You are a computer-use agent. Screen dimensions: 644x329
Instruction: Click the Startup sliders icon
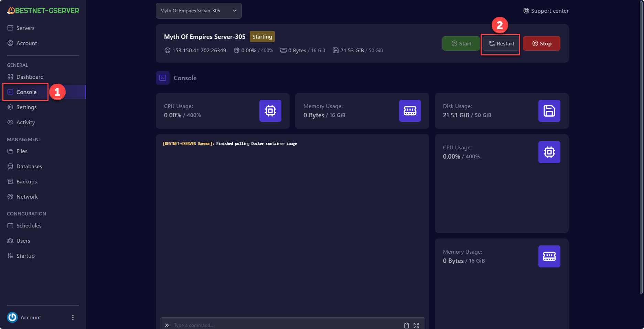10,256
